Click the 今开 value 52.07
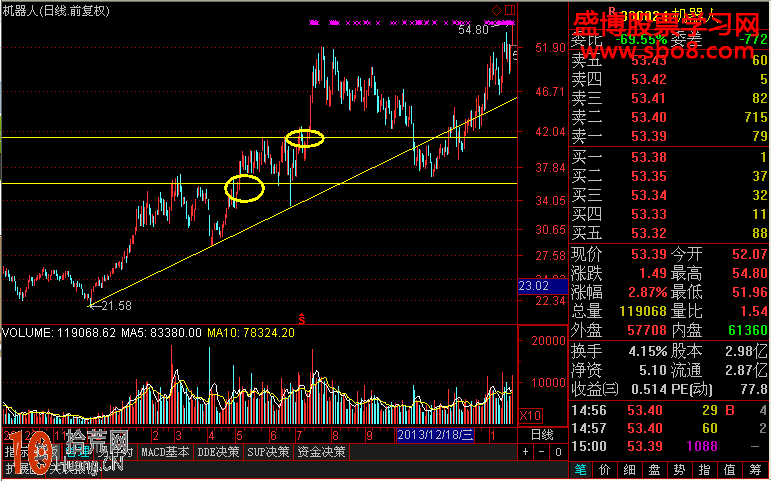The image size is (771, 481). pyautogui.click(x=750, y=254)
